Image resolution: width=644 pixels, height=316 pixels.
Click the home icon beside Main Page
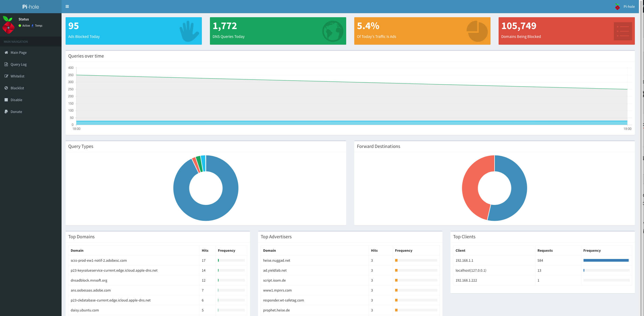click(6, 52)
